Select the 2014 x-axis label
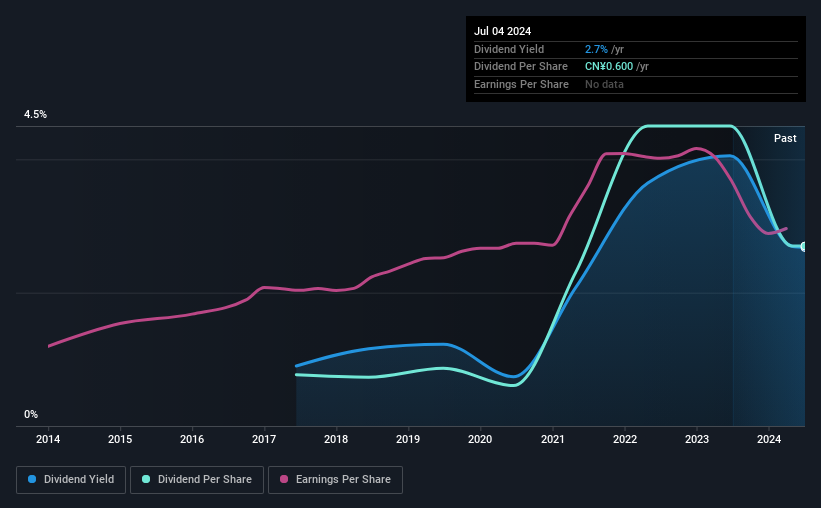 pos(48,439)
